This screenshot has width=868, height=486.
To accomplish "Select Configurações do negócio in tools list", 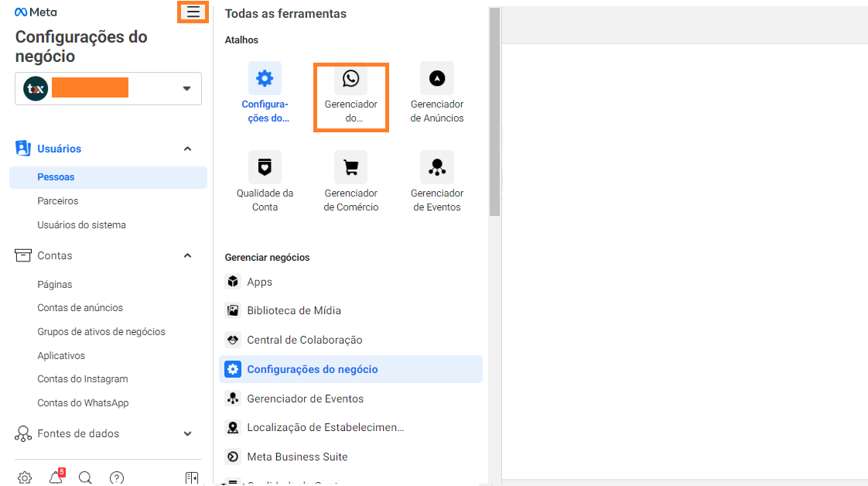I will 351,369.
